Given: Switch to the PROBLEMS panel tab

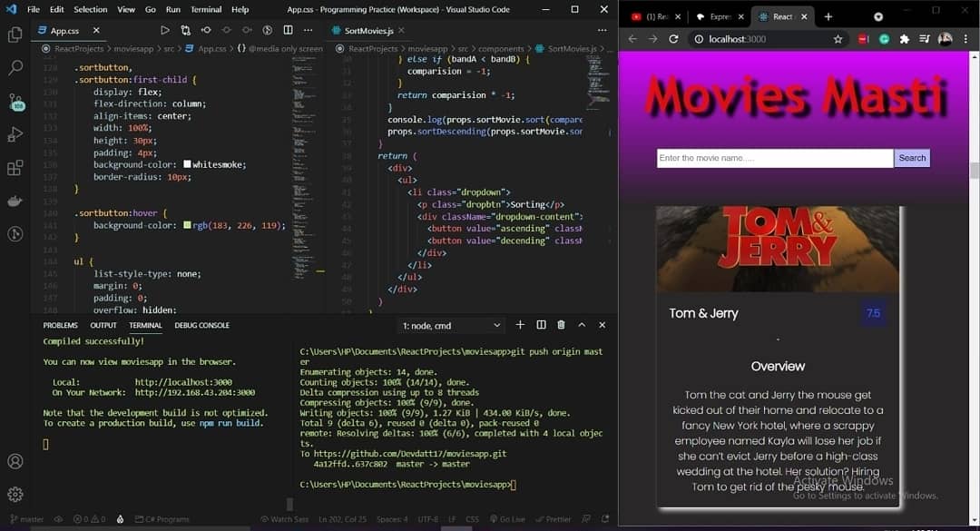Looking at the screenshot, I should coord(60,325).
